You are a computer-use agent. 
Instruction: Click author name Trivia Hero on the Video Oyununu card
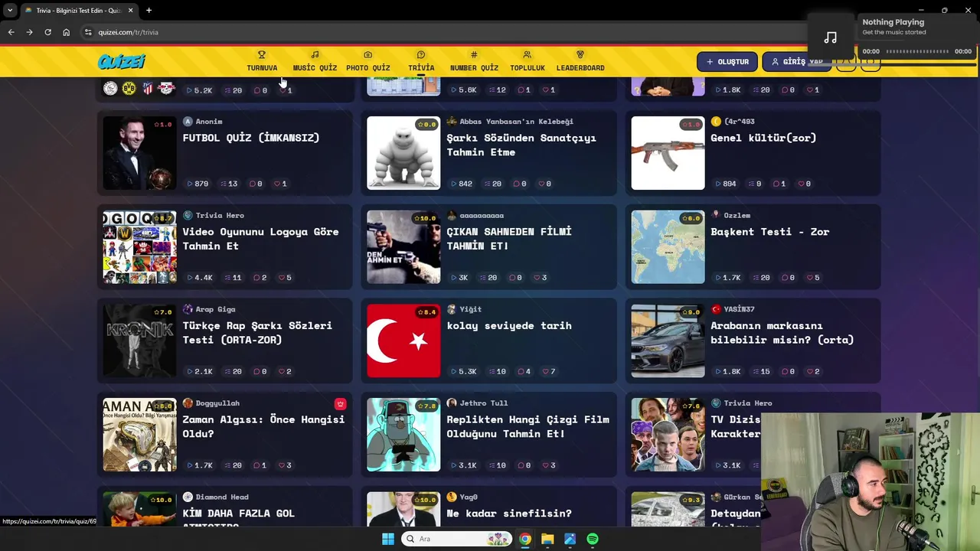220,216
